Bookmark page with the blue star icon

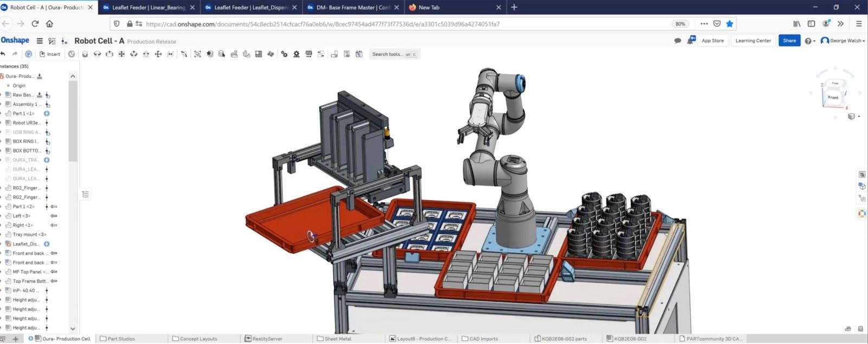coord(730,24)
